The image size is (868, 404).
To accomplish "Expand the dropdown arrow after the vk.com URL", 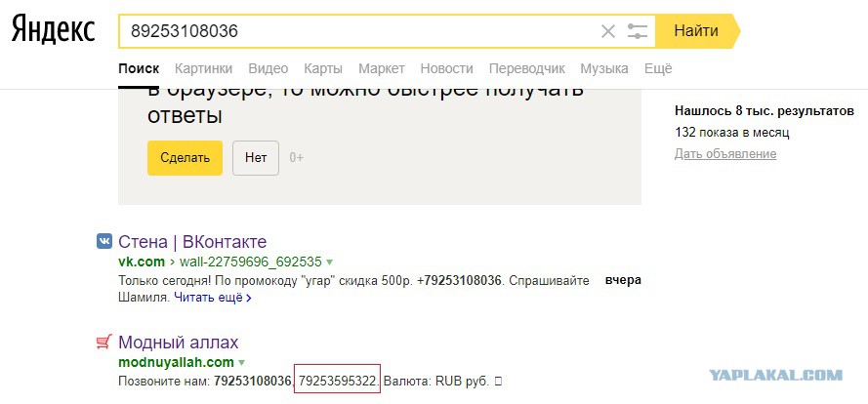I will [x=330, y=262].
